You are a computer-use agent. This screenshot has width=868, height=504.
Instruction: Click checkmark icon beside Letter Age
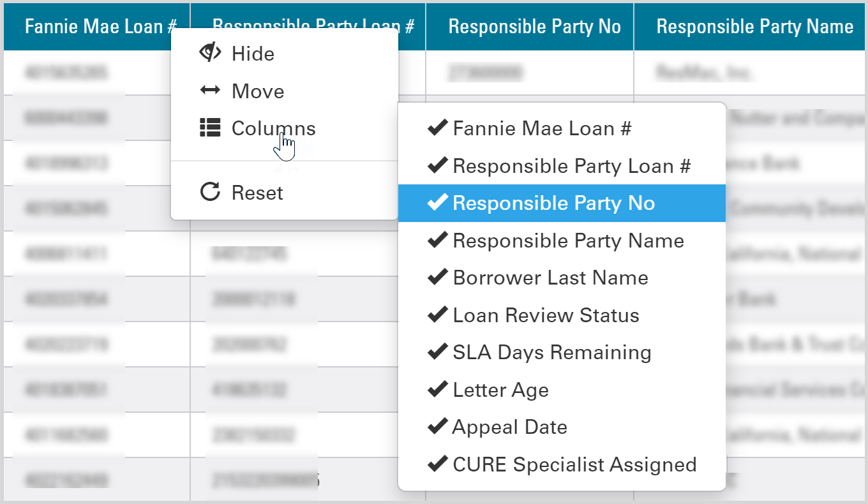pos(437,389)
